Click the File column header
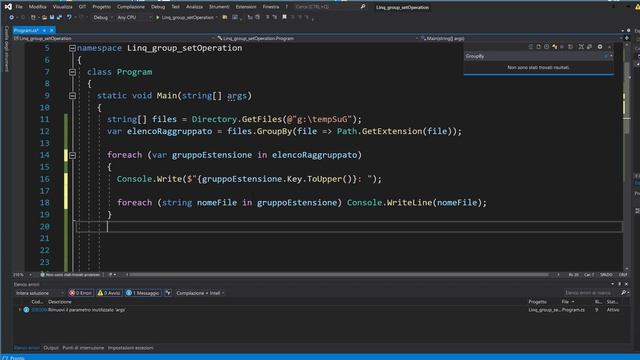Screen dimensions: 640x360 point(565,302)
